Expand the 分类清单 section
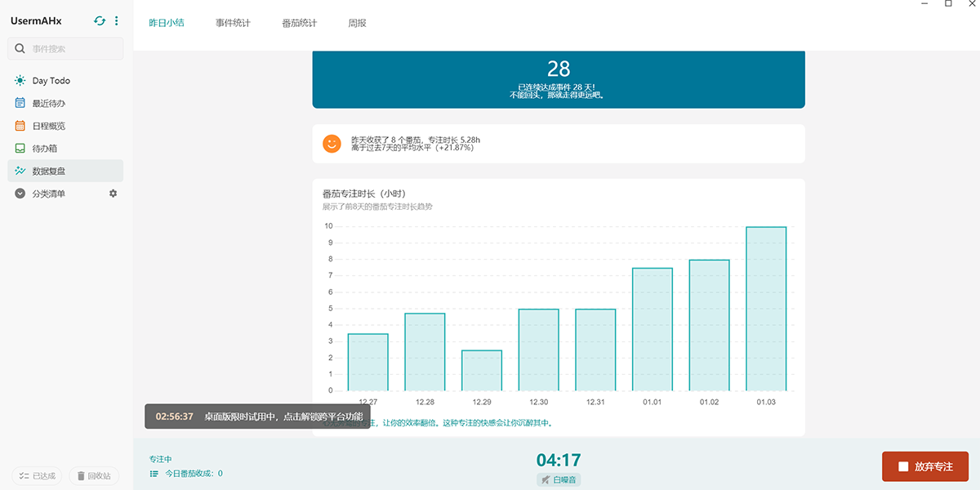Screen dimensions: 980x490 point(20,194)
